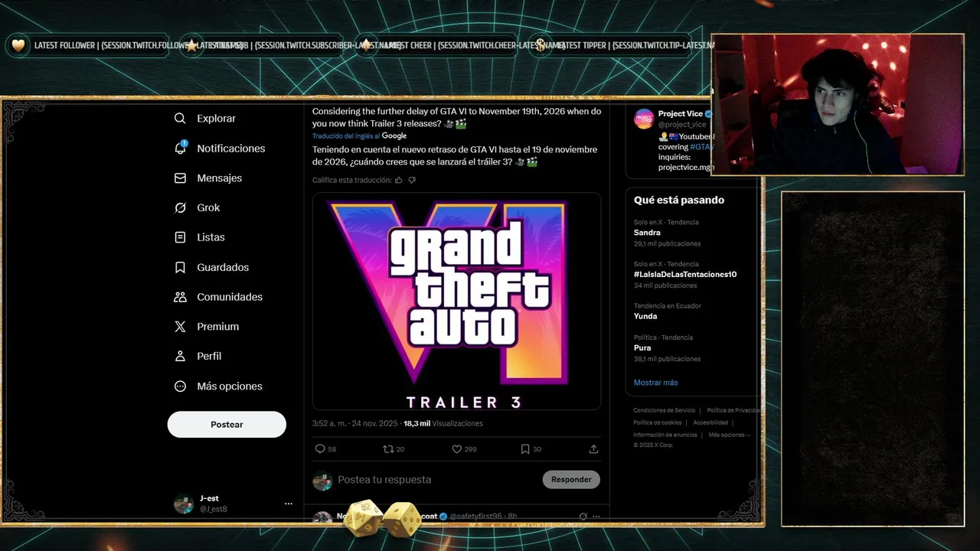This screenshot has height=551, width=980.
Task: Open the Perfil person icon
Action: click(180, 356)
